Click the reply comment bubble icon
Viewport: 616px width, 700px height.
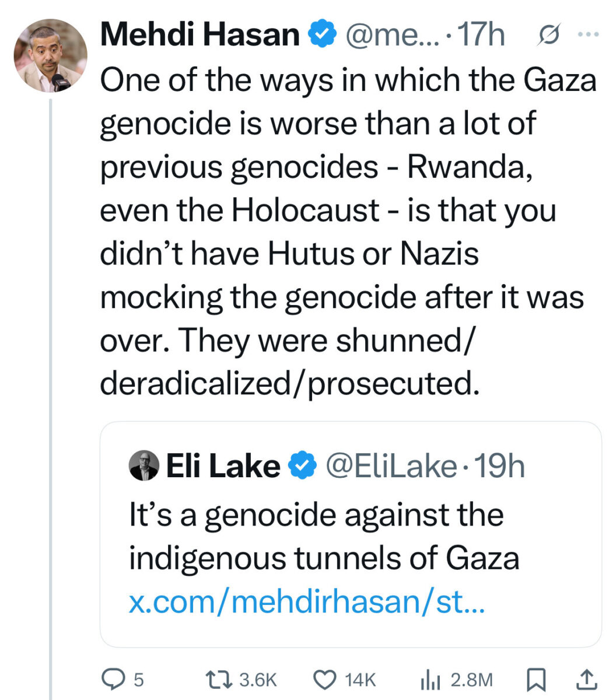coord(111,679)
